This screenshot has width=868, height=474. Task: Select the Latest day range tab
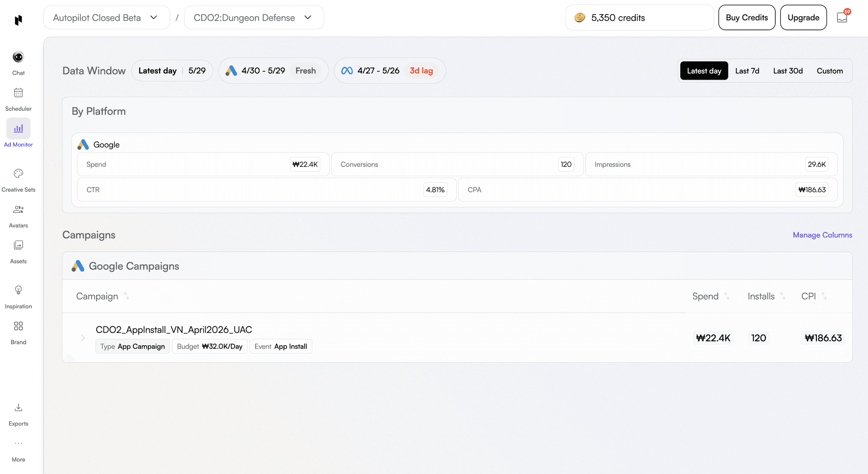tap(704, 71)
